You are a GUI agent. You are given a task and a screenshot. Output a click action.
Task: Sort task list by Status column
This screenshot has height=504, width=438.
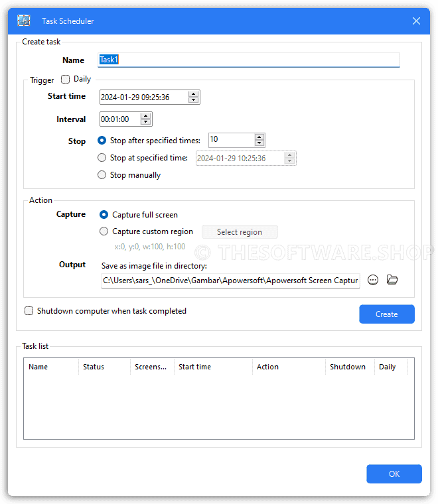[x=104, y=367]
